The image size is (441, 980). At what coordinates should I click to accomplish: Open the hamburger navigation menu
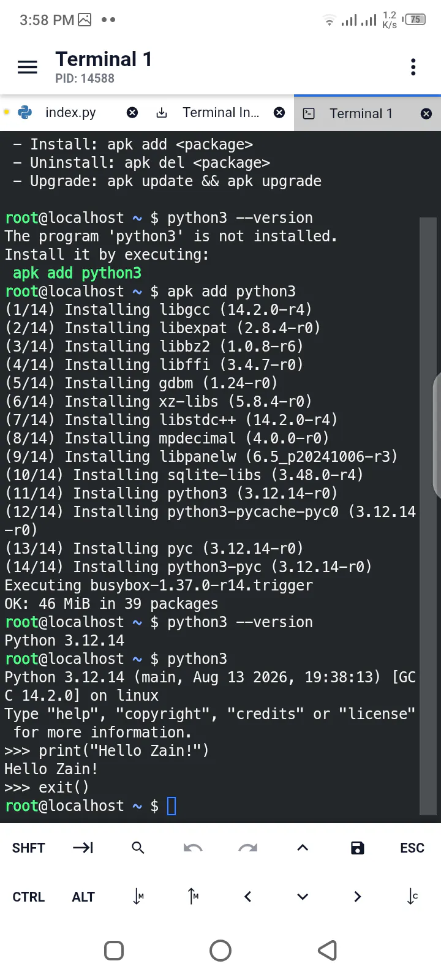click(x=28, y=67)
